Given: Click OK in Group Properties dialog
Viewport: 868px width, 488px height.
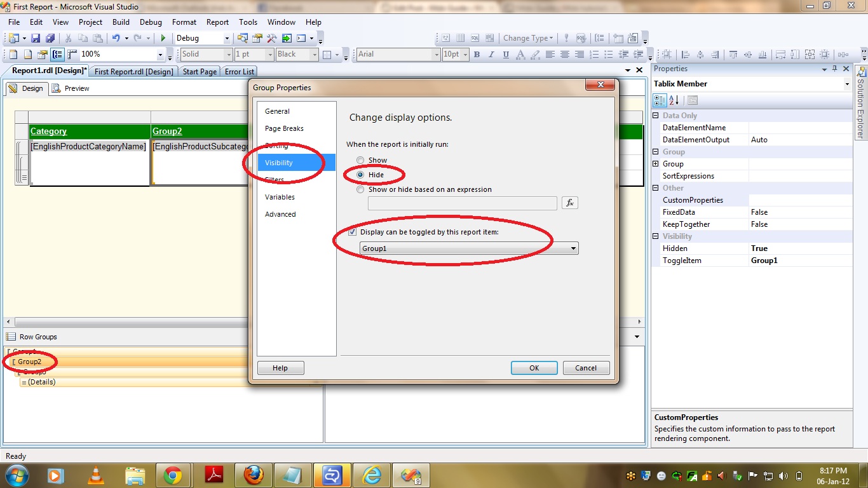Looking at the screenshot, I should click(534, 368).
